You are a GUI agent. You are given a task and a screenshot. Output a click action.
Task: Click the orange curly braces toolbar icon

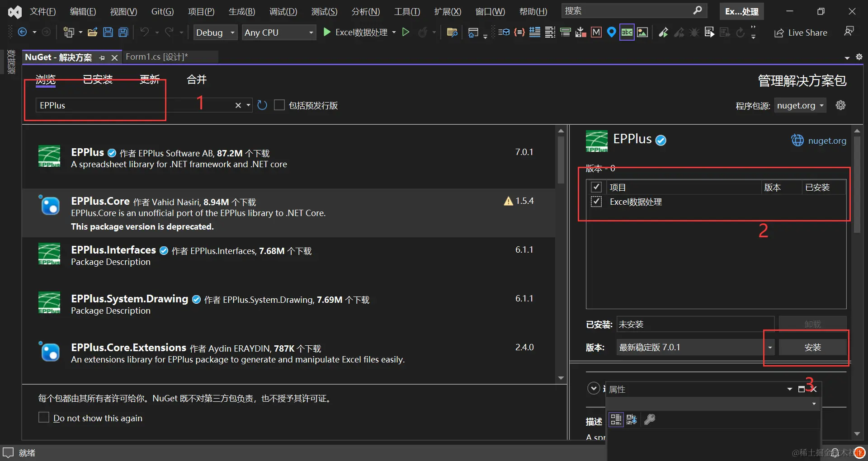coord(519,32)
